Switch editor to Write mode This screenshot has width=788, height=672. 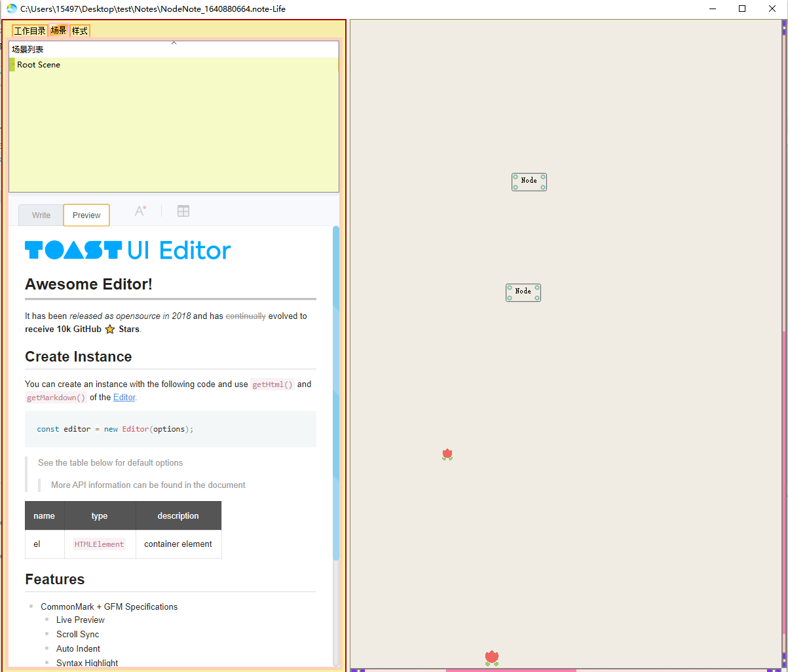(x=41, y=215)
